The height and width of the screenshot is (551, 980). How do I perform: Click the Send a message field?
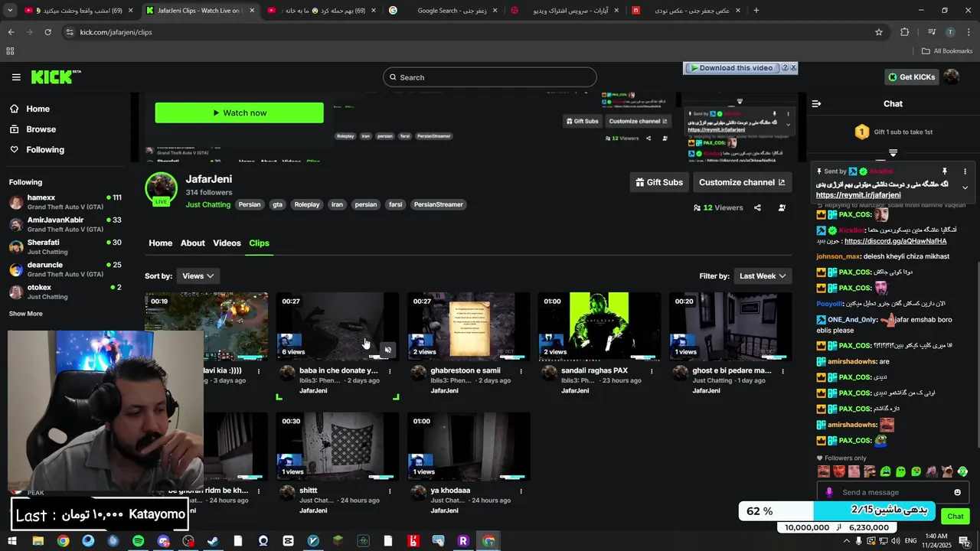click(892, 492)
